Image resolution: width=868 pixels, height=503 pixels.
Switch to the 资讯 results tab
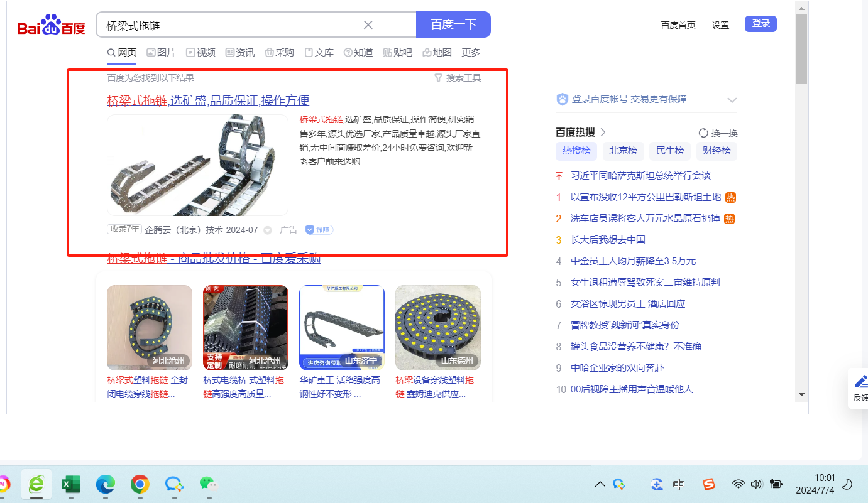click(x=240, y=53)
